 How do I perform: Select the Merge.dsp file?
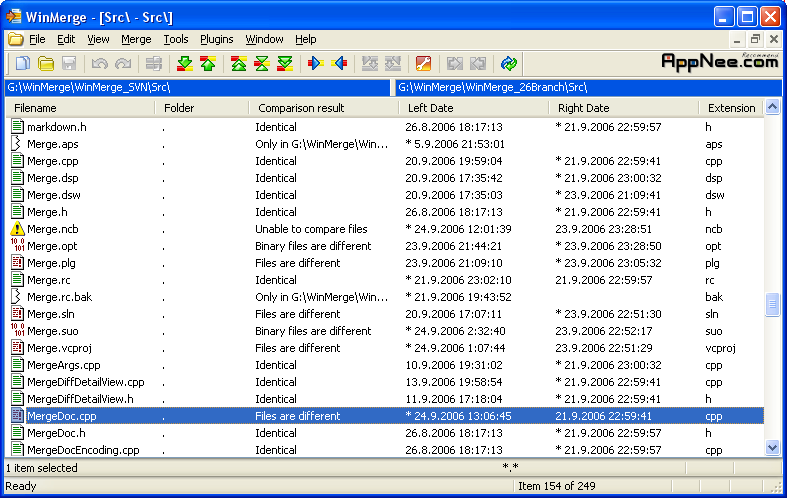point(53,178)
